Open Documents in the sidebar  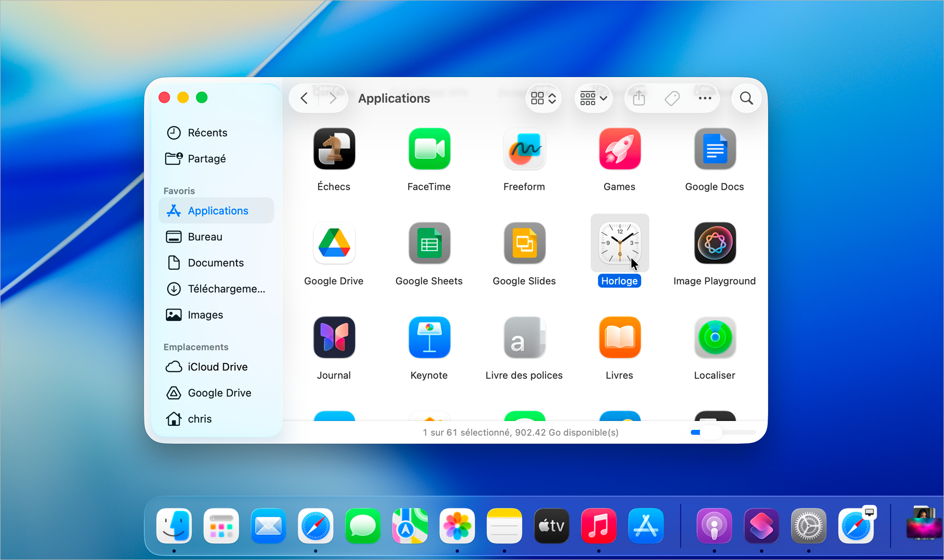click(x=216, y=263)
